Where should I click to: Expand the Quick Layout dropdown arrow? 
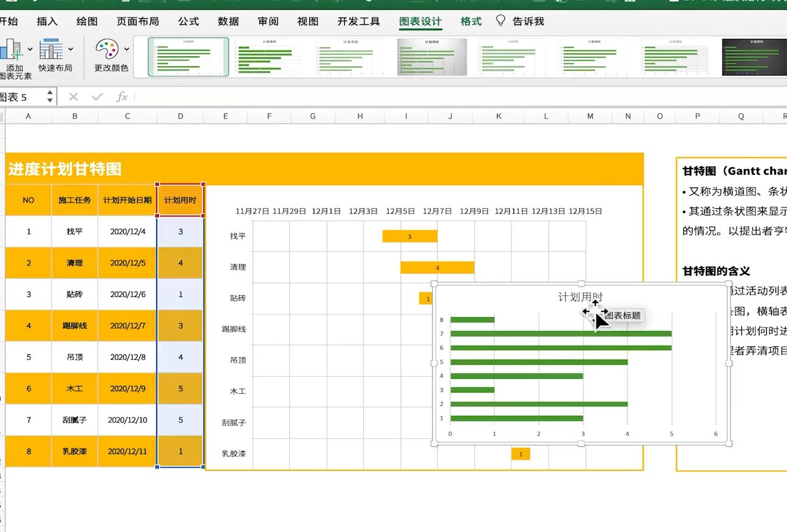tap(71, 49)
